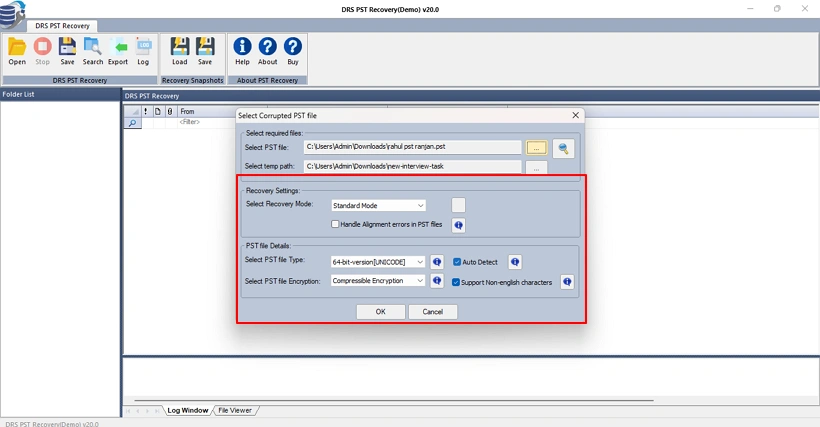This screenshot has height=427, width=820.
Task: Click the browse button for temp path
Action: 537,168
